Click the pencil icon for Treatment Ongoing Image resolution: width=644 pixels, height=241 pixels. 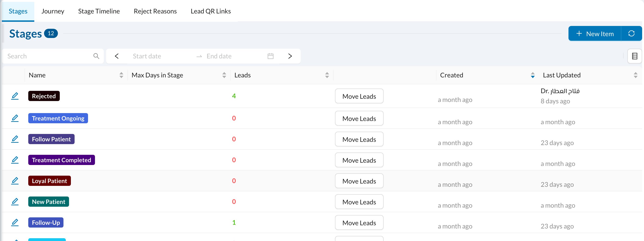coord(15,118)
